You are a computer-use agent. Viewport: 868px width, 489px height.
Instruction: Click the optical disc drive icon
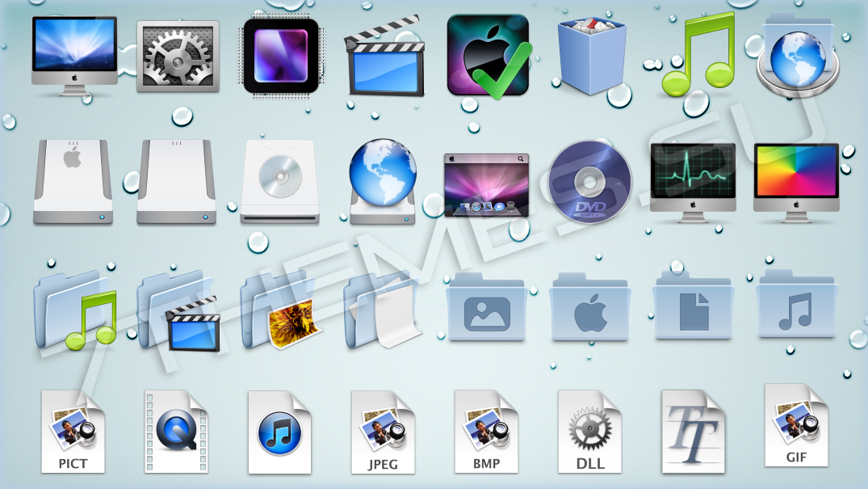(x=280, y=182)
